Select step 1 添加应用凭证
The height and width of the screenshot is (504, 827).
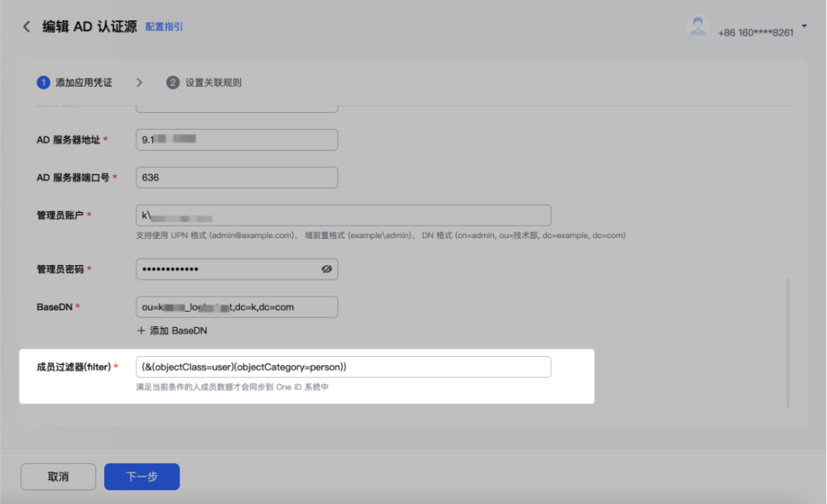point(74,83)
